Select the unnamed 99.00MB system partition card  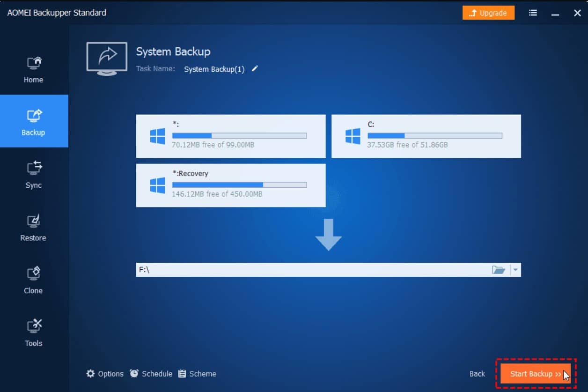point(231,136)
